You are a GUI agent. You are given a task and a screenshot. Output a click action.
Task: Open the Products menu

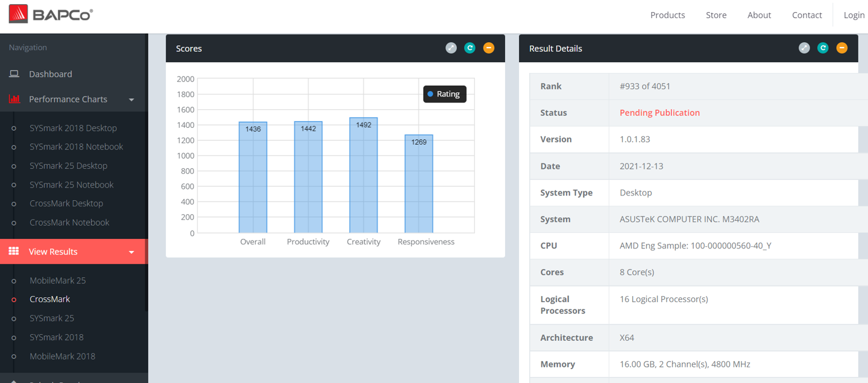(667, 15)
